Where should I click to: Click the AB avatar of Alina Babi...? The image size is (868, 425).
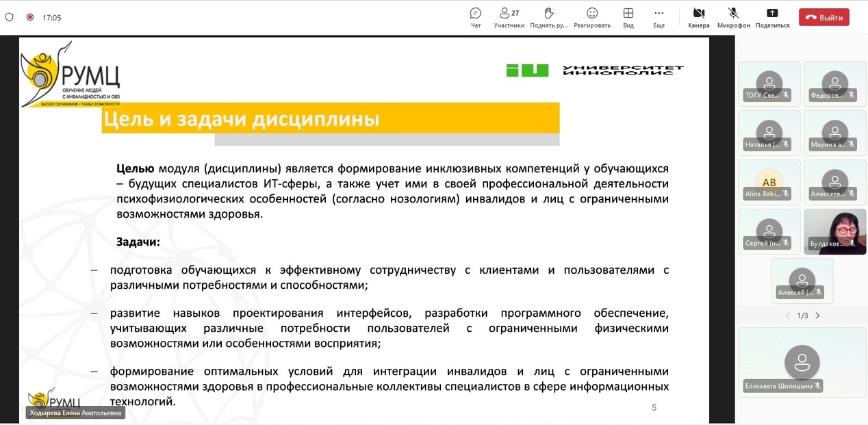point(769,182)
